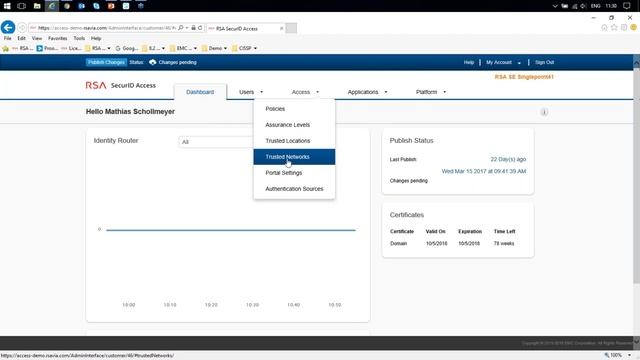Open a new blank browser tab

click(x=291, y=28)
